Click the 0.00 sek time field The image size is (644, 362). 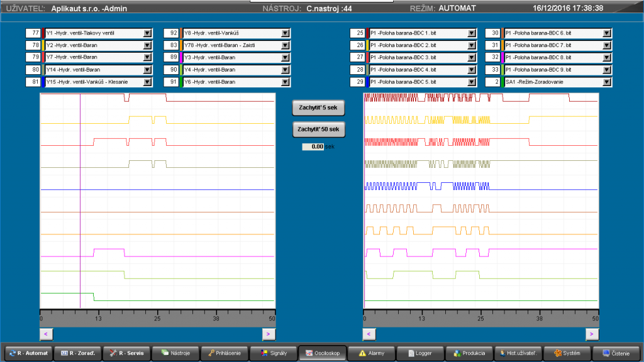tap(313, 146)
